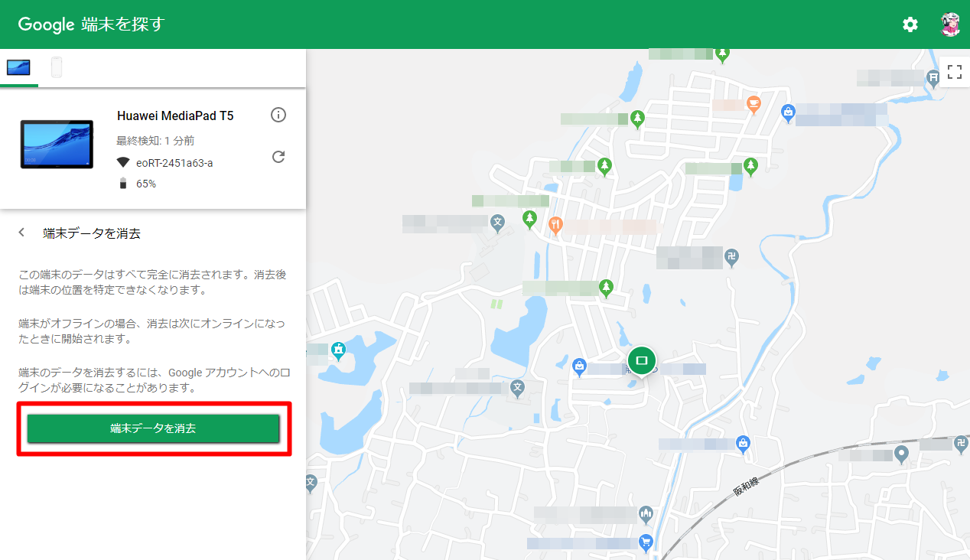Open the settings gear in the header
This screenshot has height=560, width=970.
[x=910, y=24]
